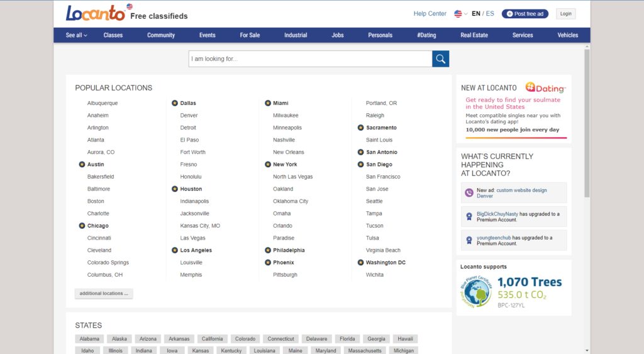This screenshot has width=644, height=354.
Task: Open the Albuquerque location
Action: point(103,103)
